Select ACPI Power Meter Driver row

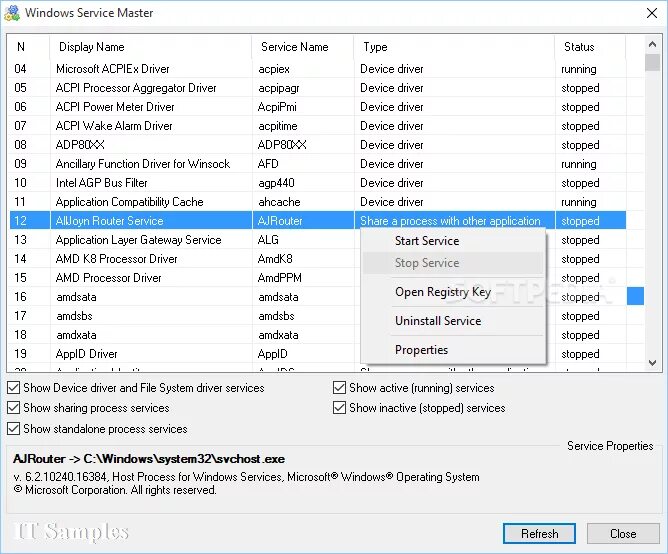[x=317, y=107]
